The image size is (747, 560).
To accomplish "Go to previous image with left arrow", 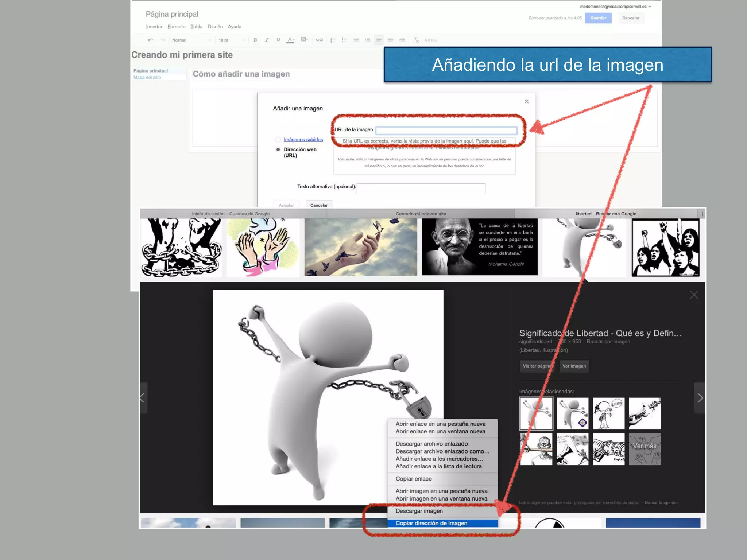I will tap(143, 398).
